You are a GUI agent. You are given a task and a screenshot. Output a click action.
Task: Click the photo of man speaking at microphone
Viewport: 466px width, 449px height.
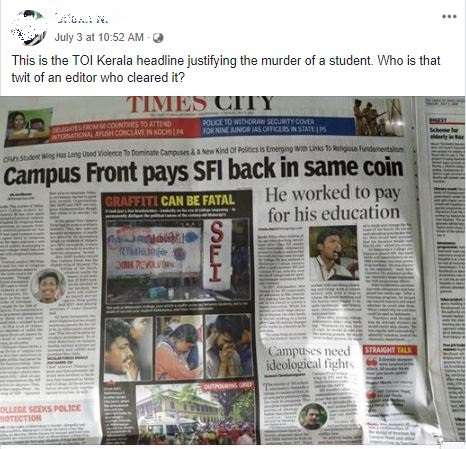tap(334, 253)
